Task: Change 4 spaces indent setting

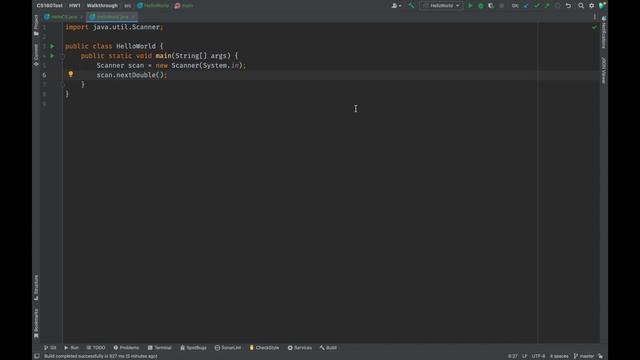Action: point(559,356)
